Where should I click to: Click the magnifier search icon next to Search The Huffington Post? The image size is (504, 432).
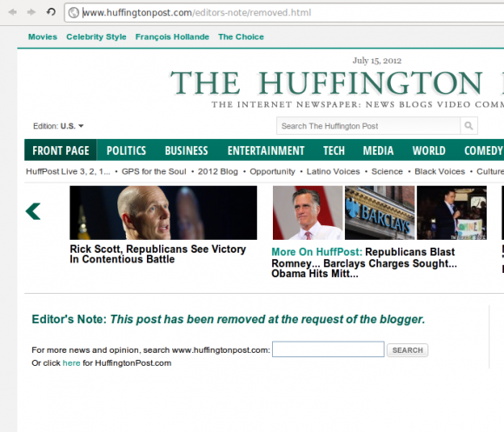pos(468,126)
